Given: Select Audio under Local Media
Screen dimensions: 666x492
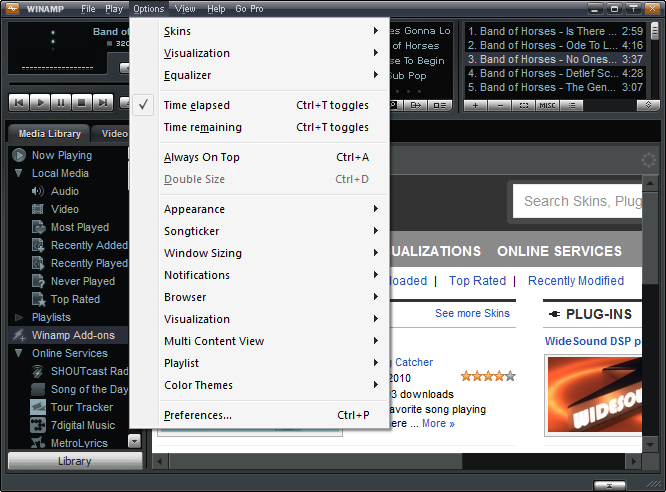Looking at the screenshot, I should click(x=65, y=191).
